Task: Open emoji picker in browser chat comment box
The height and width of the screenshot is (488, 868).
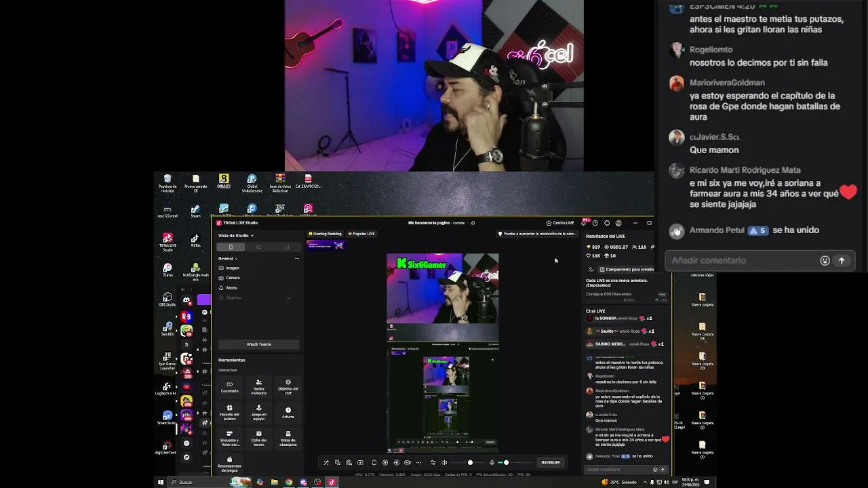Action: click(825, 260)
